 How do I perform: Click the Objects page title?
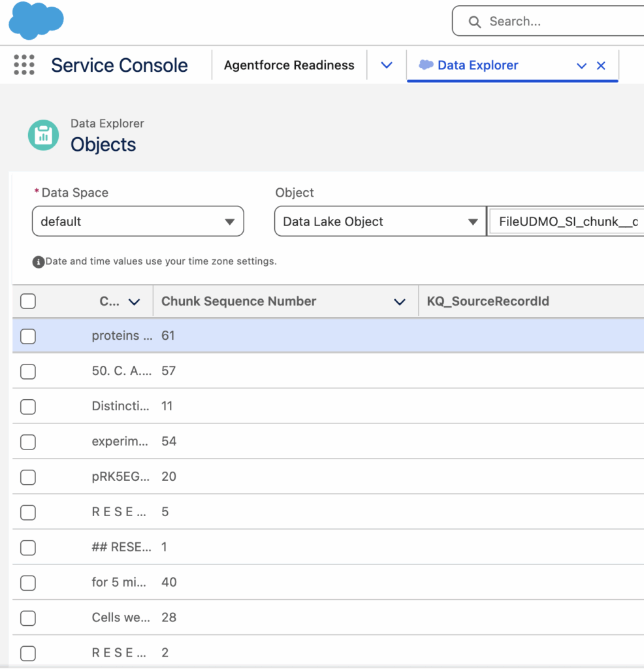click(103, 144)
